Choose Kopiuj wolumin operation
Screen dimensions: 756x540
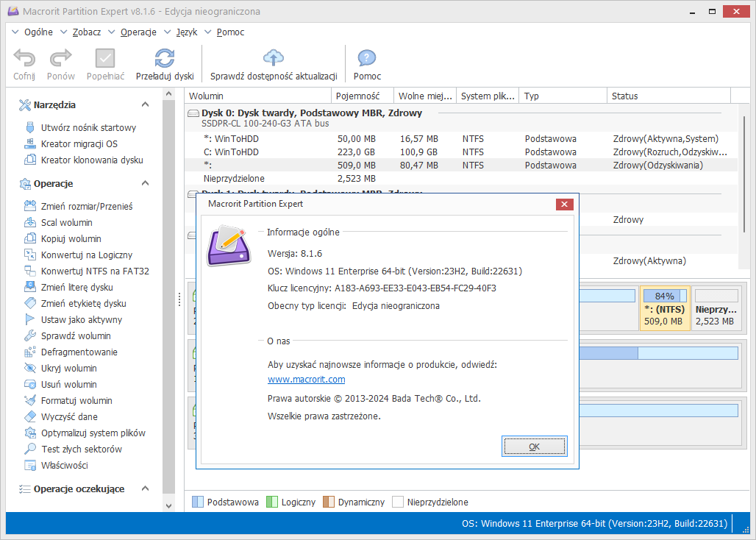71,238
